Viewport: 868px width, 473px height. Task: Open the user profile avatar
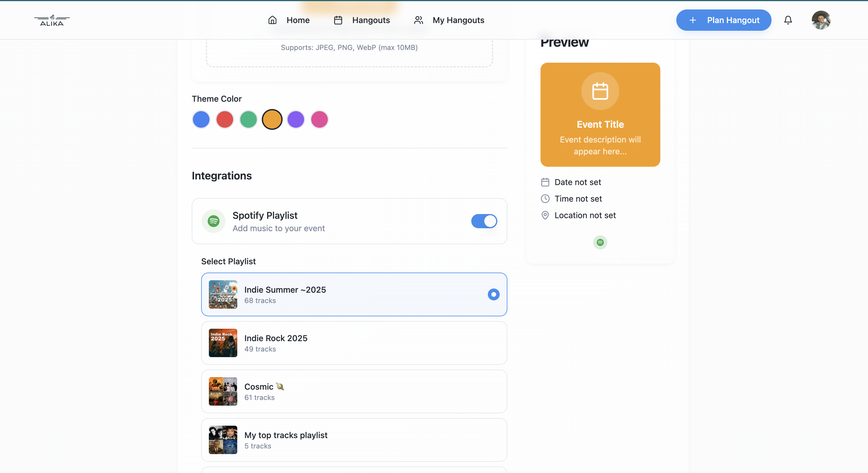(820, 20)
